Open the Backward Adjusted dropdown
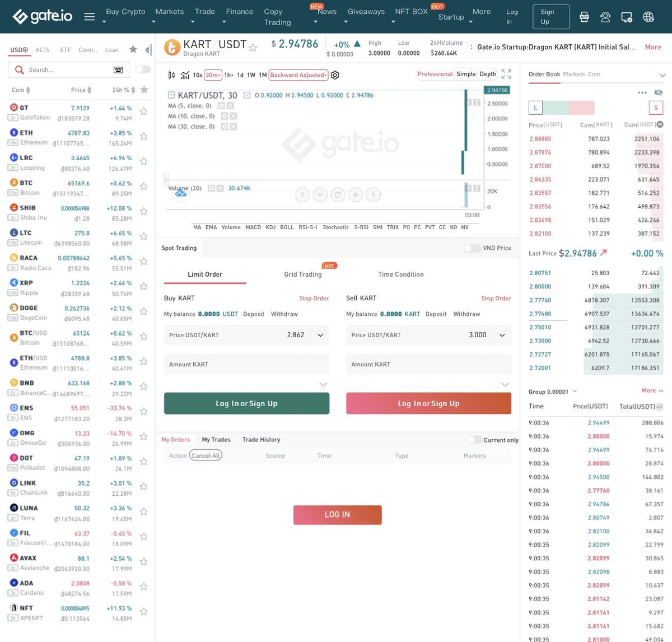This screenshot has height=642, width=672. pos(298,75)
